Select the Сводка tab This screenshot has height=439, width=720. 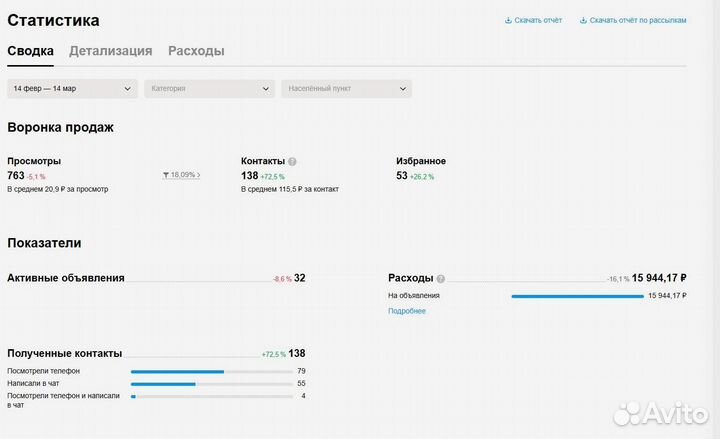[x=30, y=51]
